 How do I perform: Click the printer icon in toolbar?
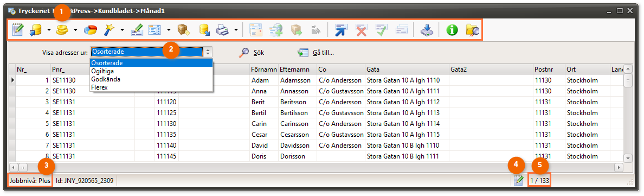click(x=223, y=30)
